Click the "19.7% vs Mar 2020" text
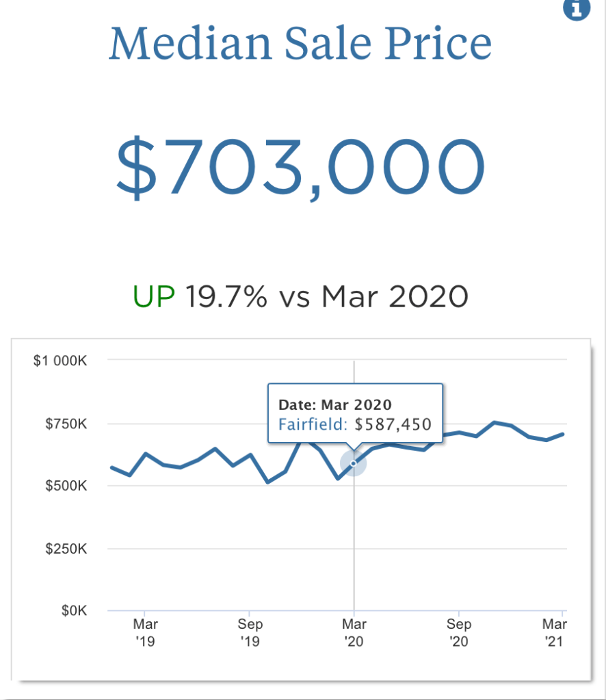This screenshot has height=700, width=606. pos(327,297)
